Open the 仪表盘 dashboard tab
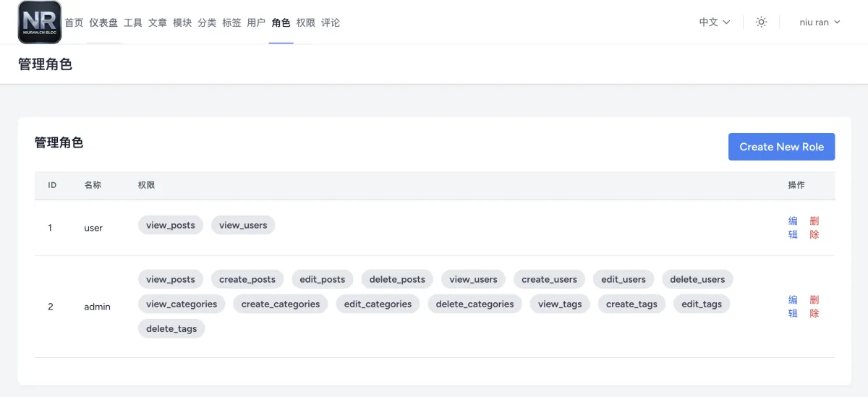 coord(103,22)
